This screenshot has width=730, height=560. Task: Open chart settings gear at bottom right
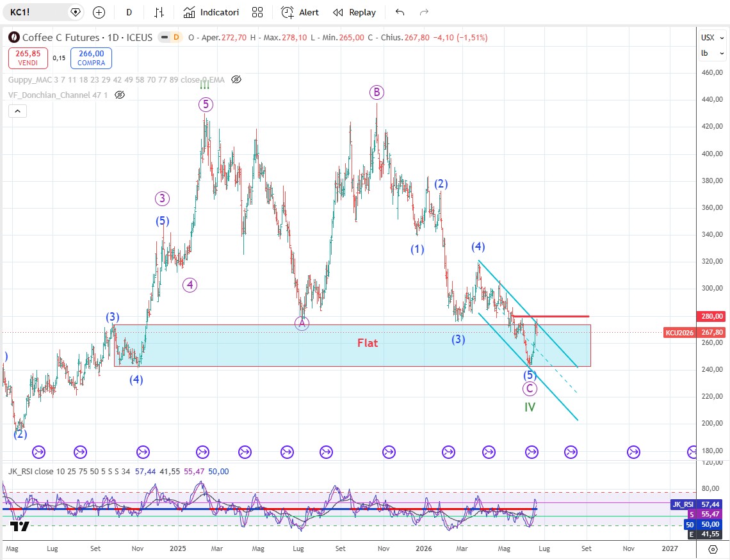pyautogui.click(x=713, y=549)
